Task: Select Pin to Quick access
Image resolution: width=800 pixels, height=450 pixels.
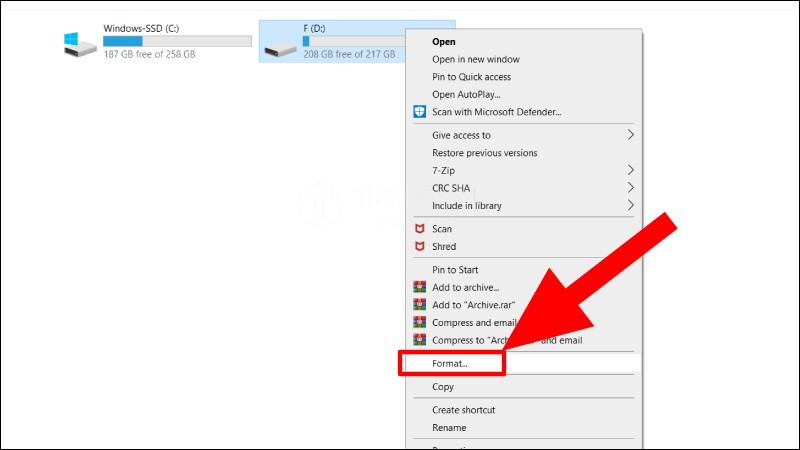Action: tap(471, 77)
